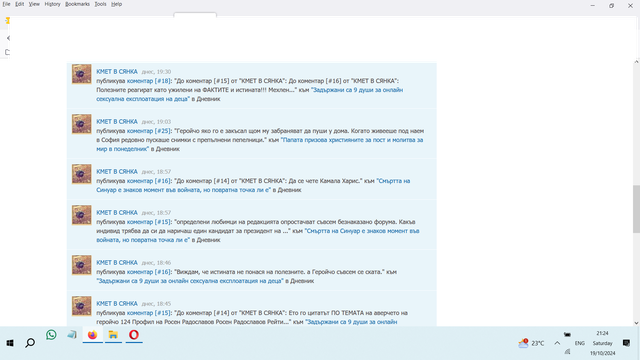
Task: Open КМЕТ В СЯНКА profile from 19:03 post
Action: tap(117, 122)
